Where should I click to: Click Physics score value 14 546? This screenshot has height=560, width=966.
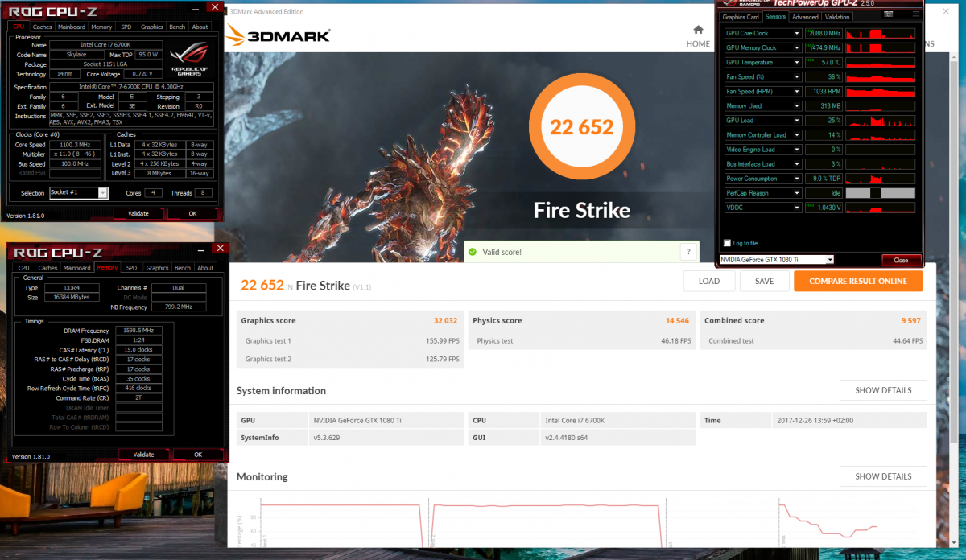tap(677, 320)
